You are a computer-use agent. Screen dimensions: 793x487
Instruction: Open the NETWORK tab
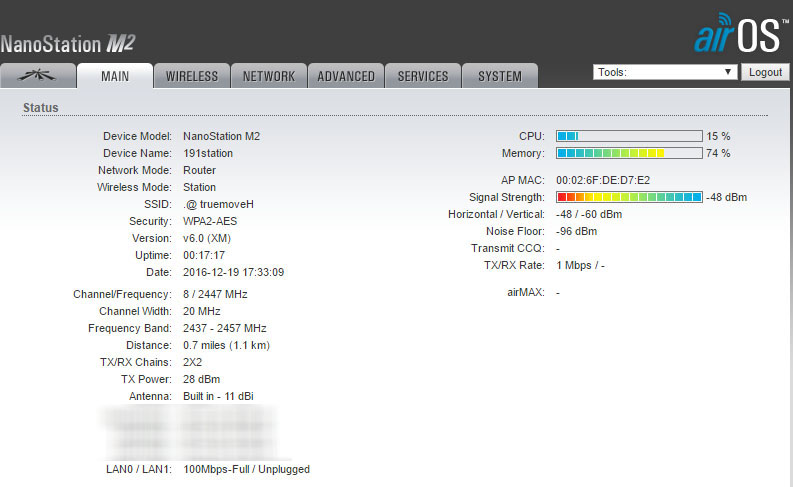click(269, 76)
